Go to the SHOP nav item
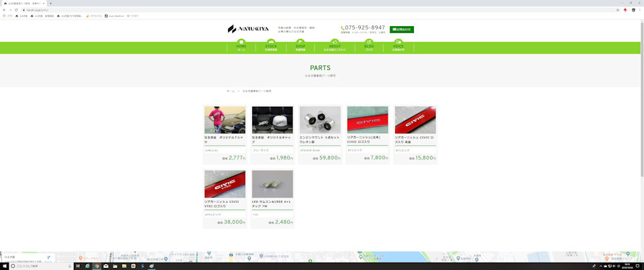The height and width of the screenshot is (270, 644). coord(301,46)
